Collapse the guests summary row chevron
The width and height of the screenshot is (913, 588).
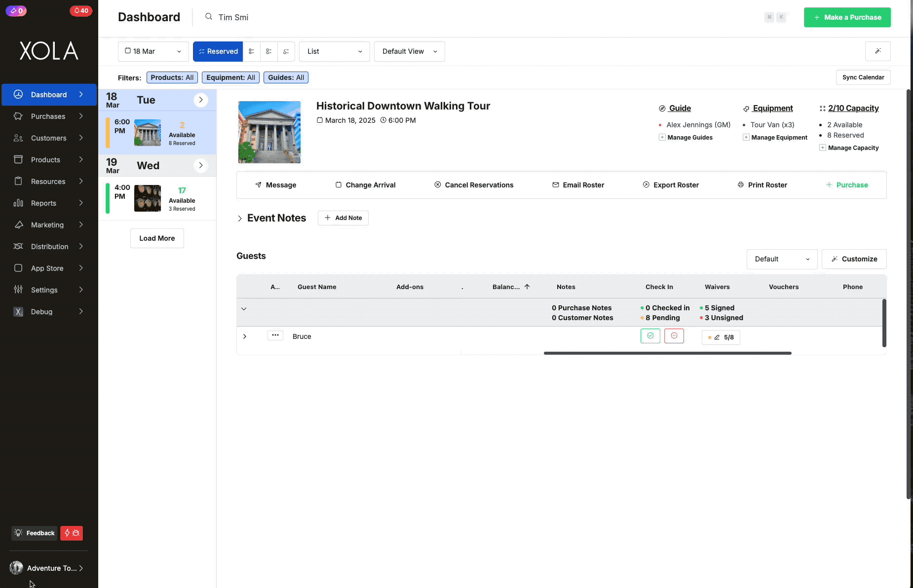click(x=244, y=309)
